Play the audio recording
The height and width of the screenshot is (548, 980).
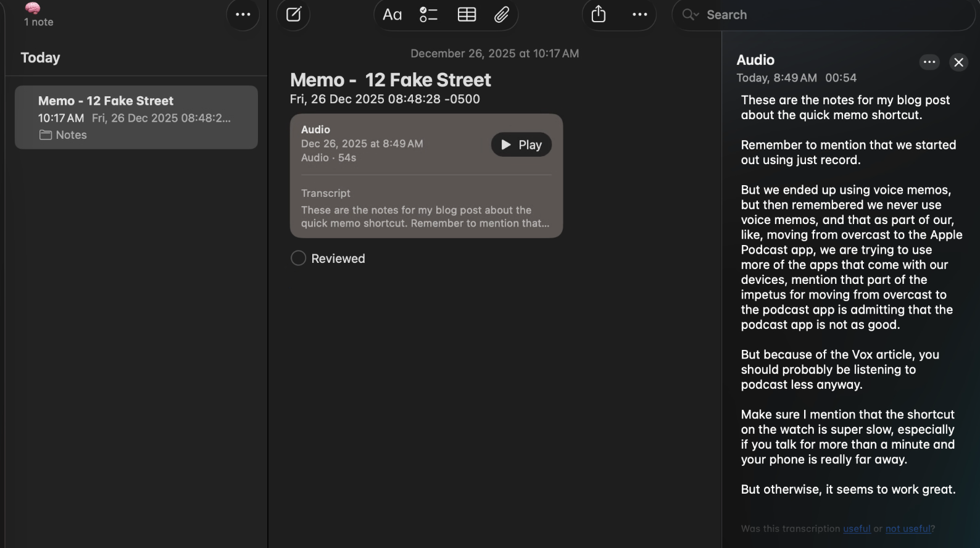(521, 144)
